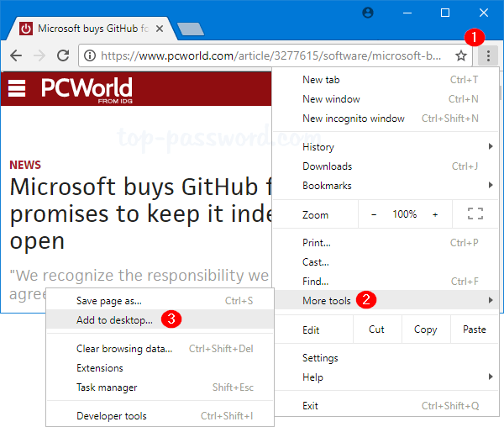The width and height of the screenshot is (504, 427).
Task: Bookmark page with the star icon
Action: click(x=461, y=55)
